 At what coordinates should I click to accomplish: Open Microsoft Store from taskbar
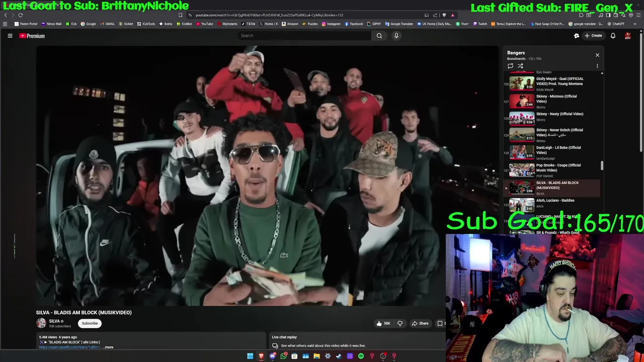294,356
